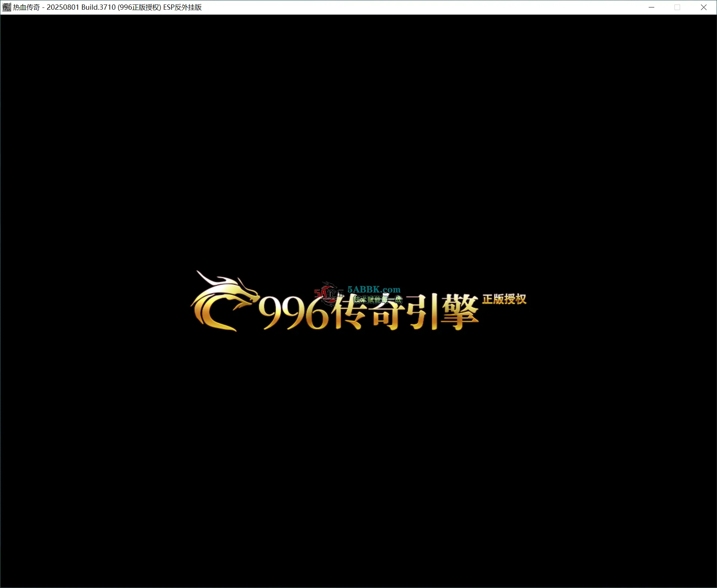Click the golden 擎 character
Viewport: 717px width, 588px height.
click(459, 313)
